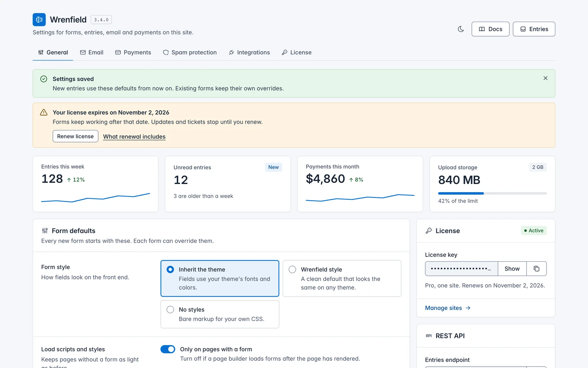Open the General tab
Viewport: 588px width, 368px height.
[x=53, y=52]
